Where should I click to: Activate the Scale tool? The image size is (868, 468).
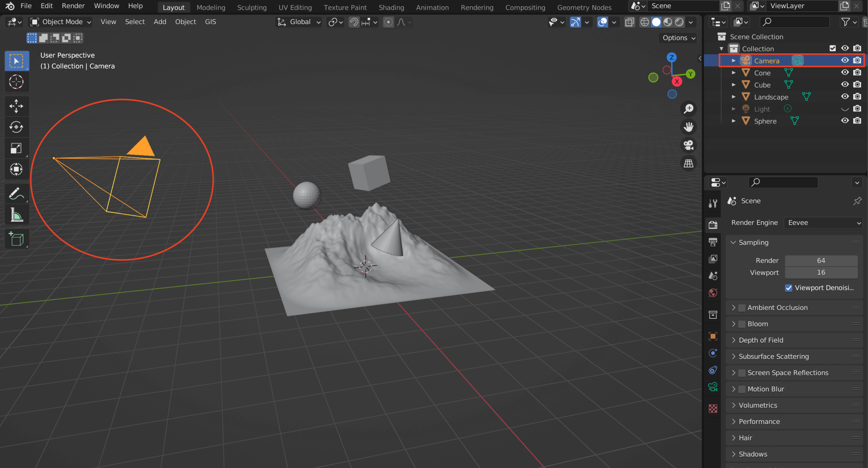17,148
